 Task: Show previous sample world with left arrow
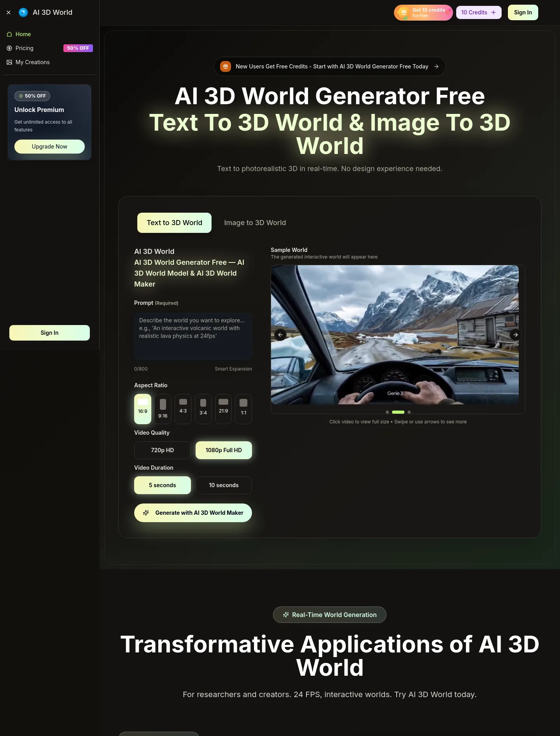pyautogui.click(x=280, y=335)
